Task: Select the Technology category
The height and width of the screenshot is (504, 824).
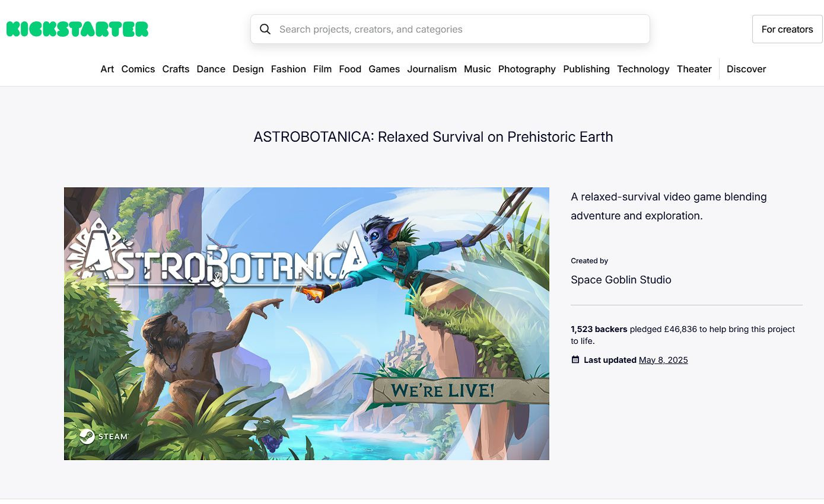Action: click(643, 69)
